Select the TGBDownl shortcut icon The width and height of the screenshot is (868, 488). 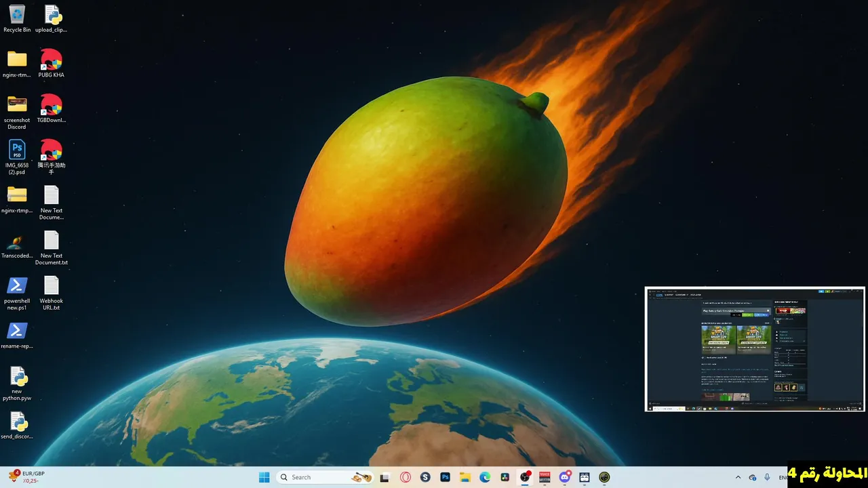(x=52, y=109)
